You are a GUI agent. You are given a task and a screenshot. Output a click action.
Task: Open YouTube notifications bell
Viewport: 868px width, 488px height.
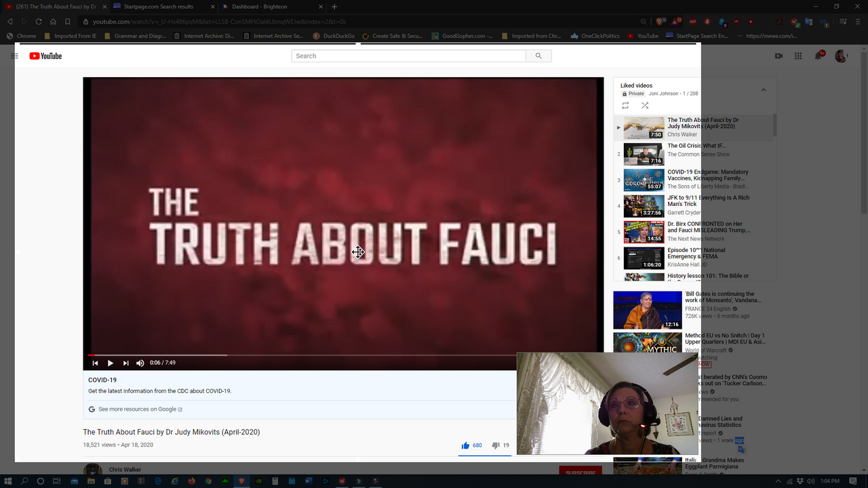click(818, 56)
